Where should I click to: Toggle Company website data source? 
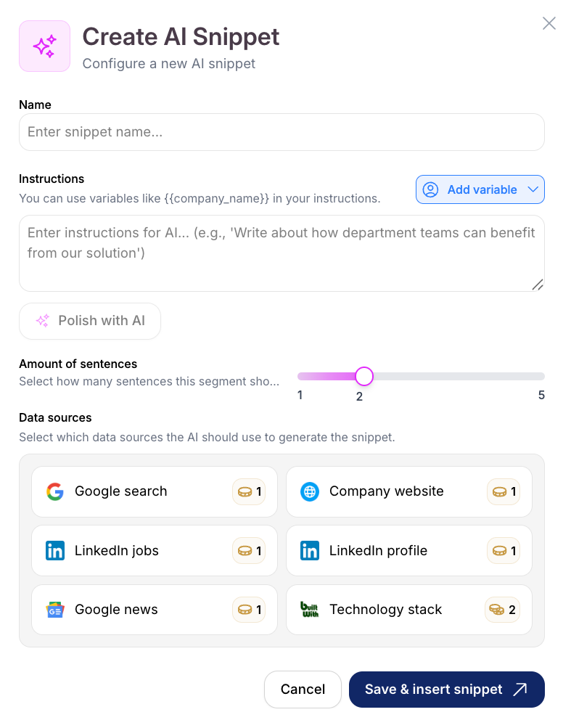pyautogui.click(x=408, y=491)
